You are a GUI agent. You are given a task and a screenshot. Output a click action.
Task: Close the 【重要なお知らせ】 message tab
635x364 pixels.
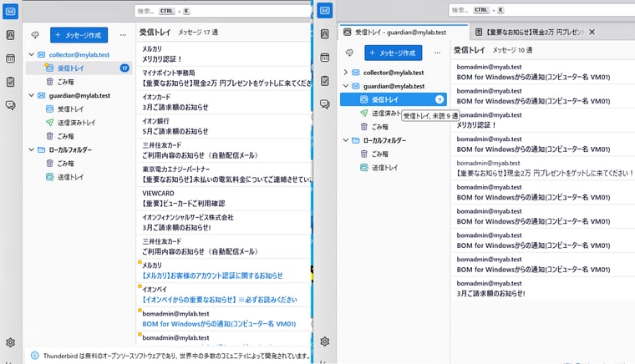tap(592, 32)
